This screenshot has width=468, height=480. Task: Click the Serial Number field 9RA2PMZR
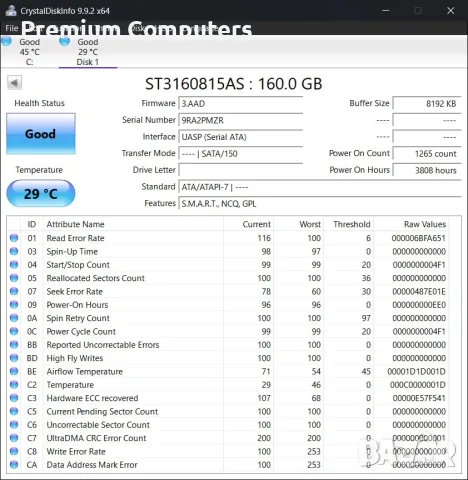241,120
